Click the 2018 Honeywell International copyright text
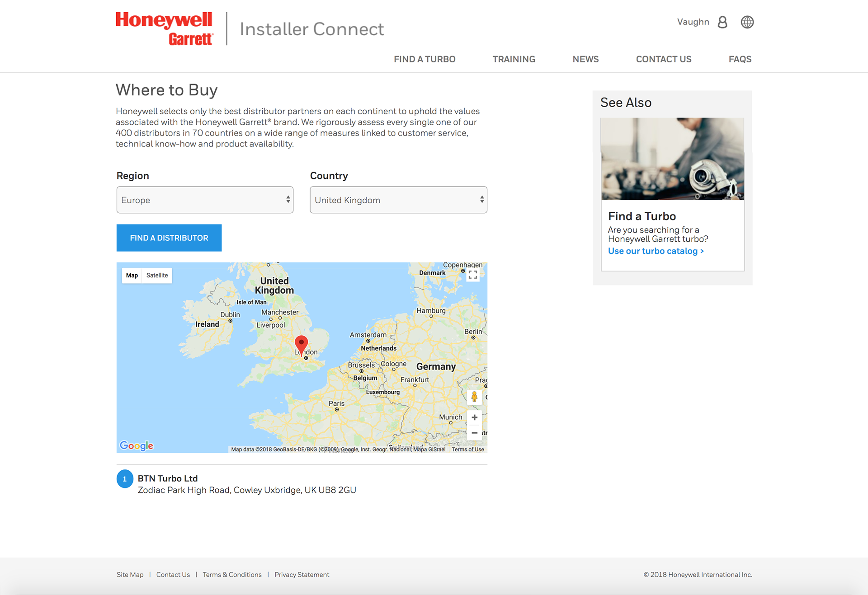Viewport: 868px width, 595px height. [698, 575]
